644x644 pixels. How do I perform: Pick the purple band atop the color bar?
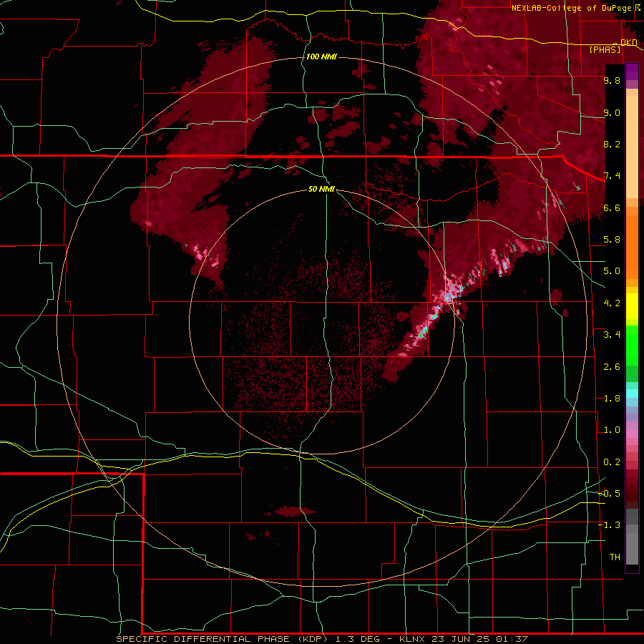tap(632, 72)
